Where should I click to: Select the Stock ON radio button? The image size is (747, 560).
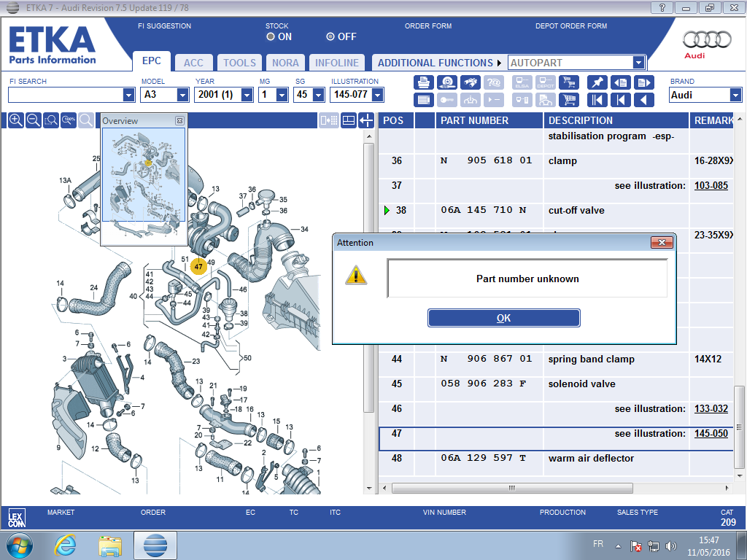click(x=271, y=36)
